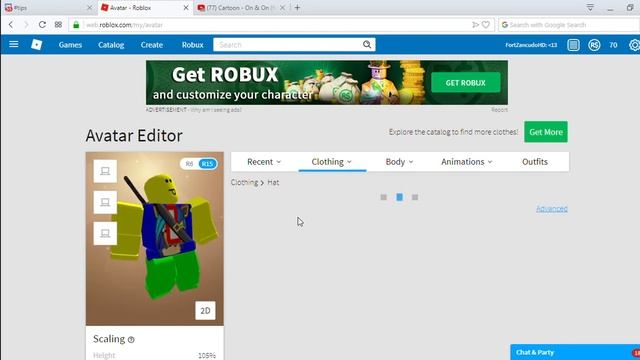Click the browser back arrow
Image resolution: width=640 pixels, height=360 pixels.
pyautogui.click(x=11, y=25)
